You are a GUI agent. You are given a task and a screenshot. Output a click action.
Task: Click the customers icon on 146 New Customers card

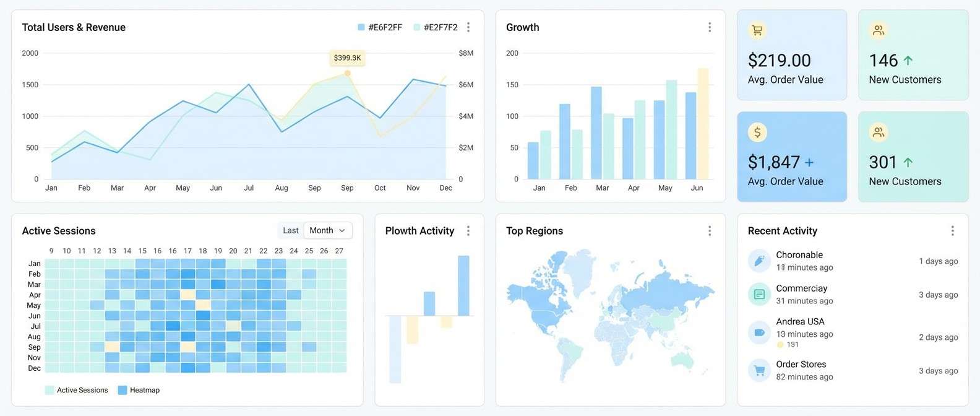878,29
